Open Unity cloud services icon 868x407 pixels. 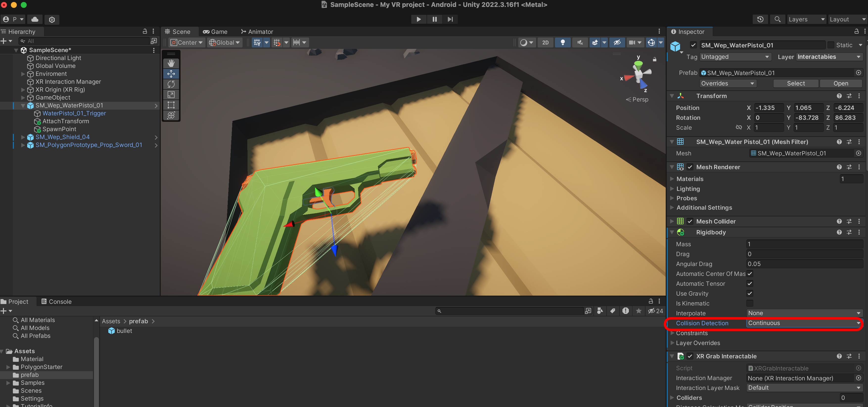(x=35, y=19)
